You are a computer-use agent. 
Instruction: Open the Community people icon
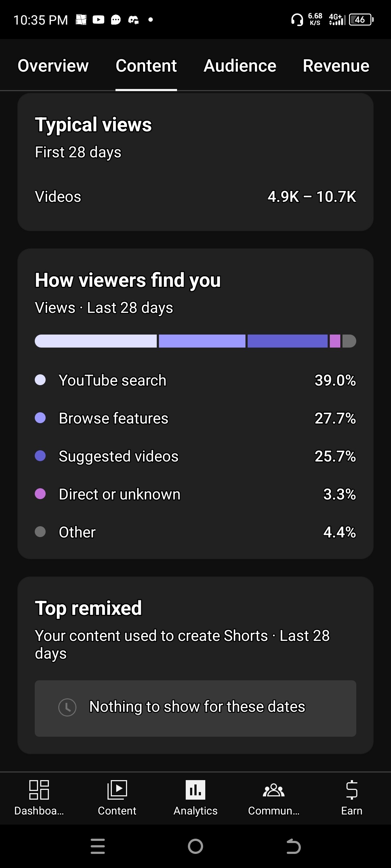pyautogui.click(x=274, y=790)
